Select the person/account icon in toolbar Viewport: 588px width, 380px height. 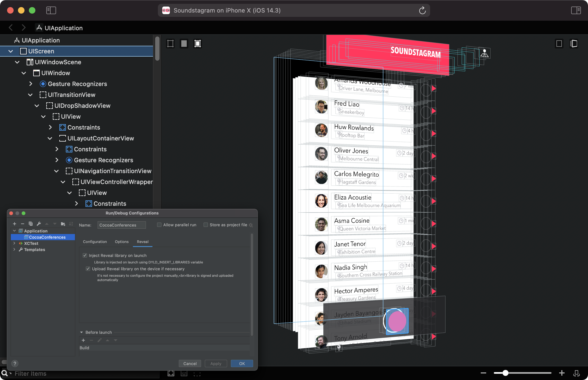[x=484, y=54]
